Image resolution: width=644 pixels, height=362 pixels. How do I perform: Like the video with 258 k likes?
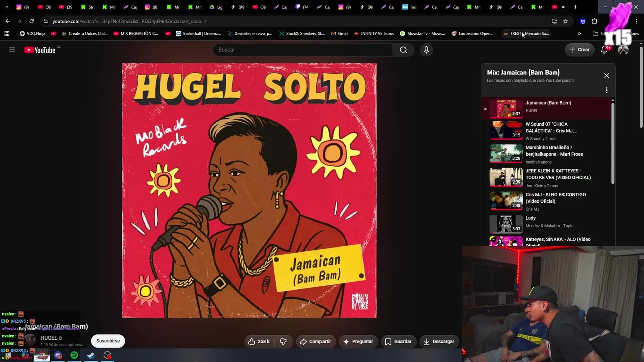pyautogui.click(x=259, y=341)
